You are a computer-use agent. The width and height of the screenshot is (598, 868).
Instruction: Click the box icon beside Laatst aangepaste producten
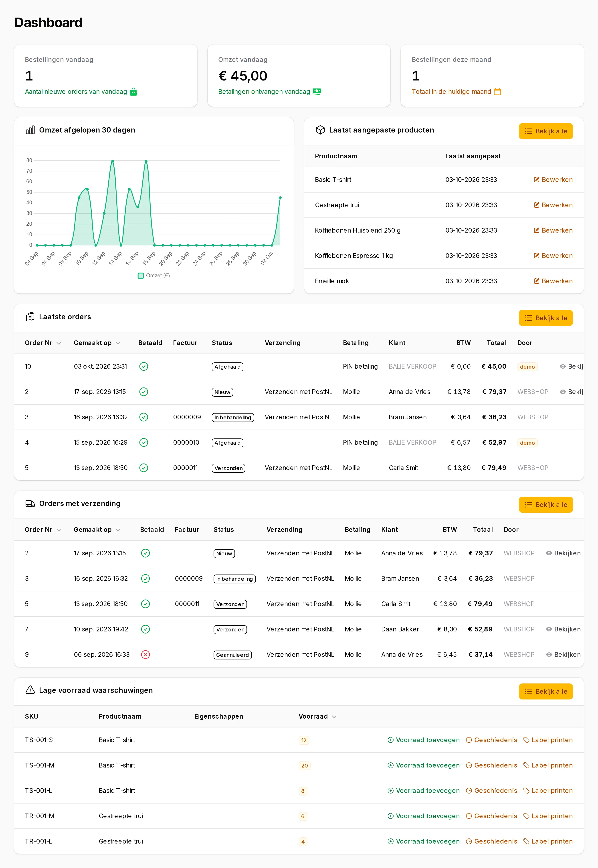tap(320, 130)
